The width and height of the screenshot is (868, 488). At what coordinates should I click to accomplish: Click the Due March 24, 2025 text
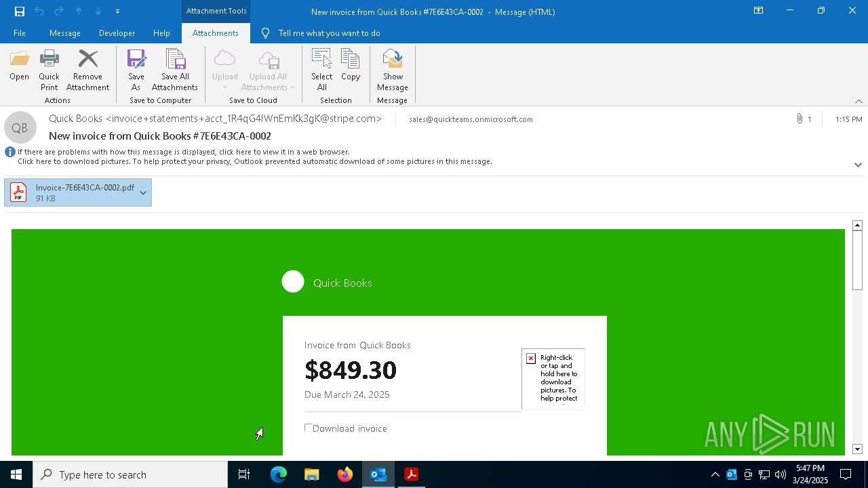coord(347,394)
